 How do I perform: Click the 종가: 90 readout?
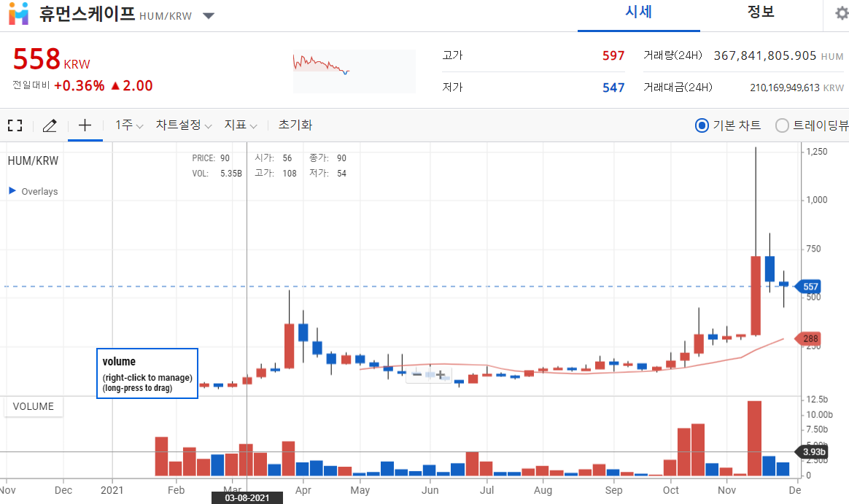point(327,158)
